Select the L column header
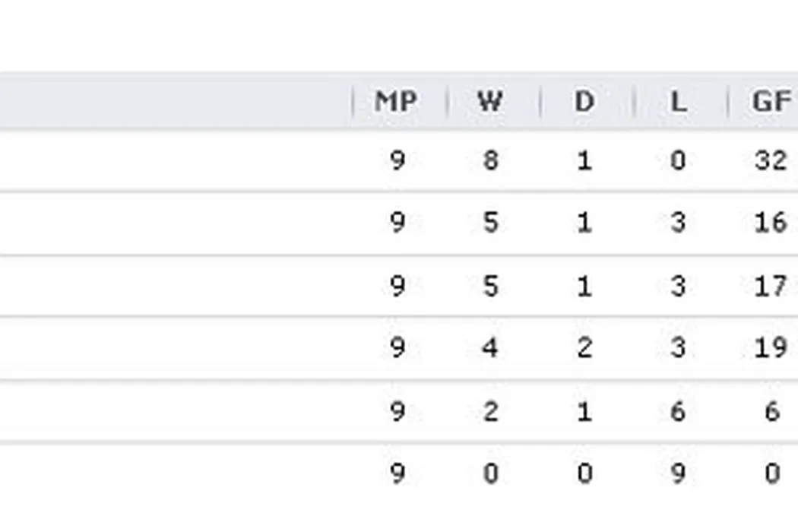The width and height of the screenshot is (798, 532). pyautogui.click(x=678, y=102)
